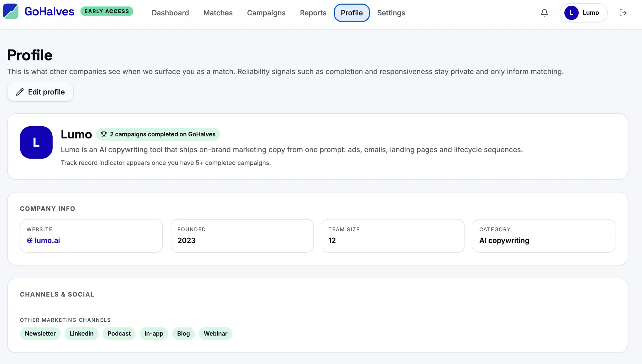Click the Track record indicator note
The height and width of the screenshot is (364, 642).
click(166, 163)
